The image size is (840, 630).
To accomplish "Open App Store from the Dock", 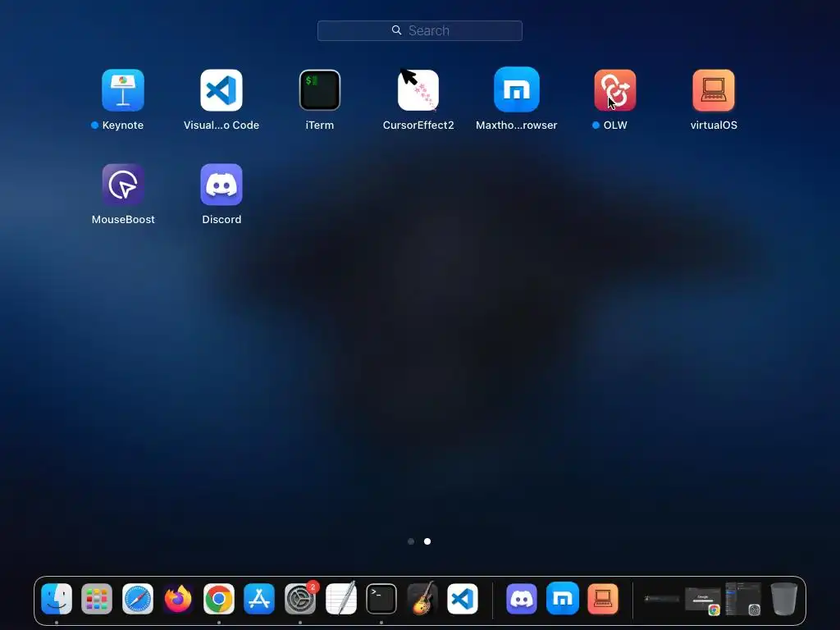I will click(x=259, y=598).
